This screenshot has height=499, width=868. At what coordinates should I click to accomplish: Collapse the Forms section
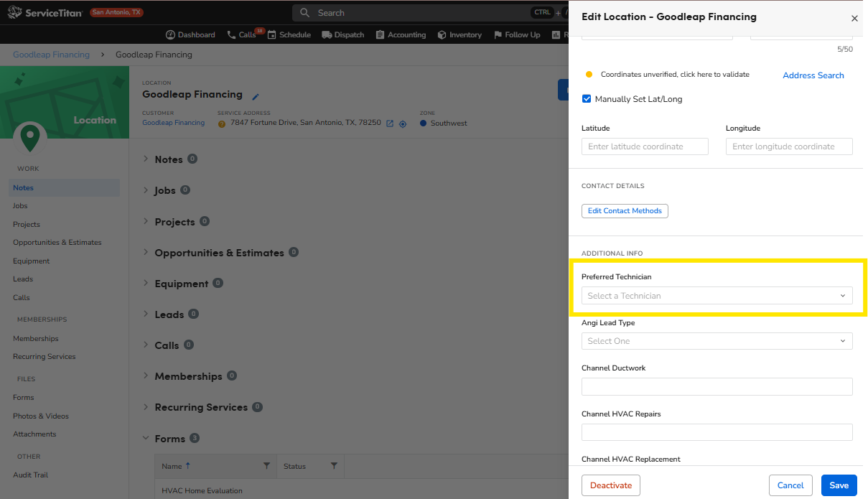tap(146, 438)
